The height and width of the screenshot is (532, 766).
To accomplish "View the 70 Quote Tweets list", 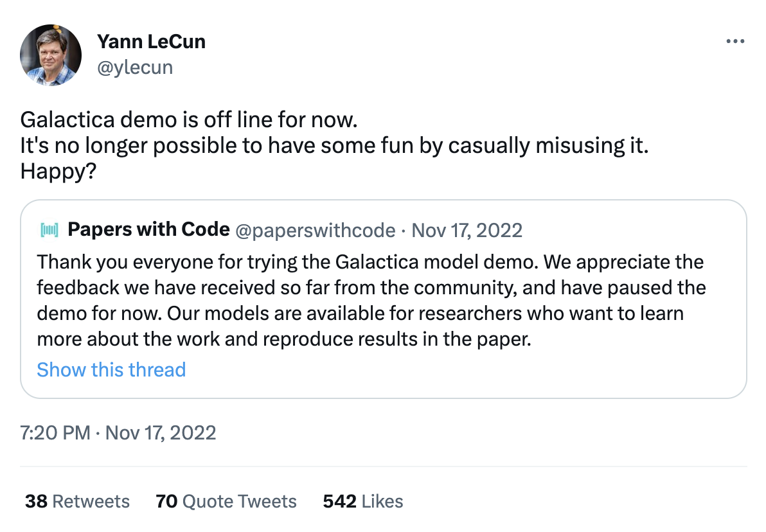I will point(226,501).
